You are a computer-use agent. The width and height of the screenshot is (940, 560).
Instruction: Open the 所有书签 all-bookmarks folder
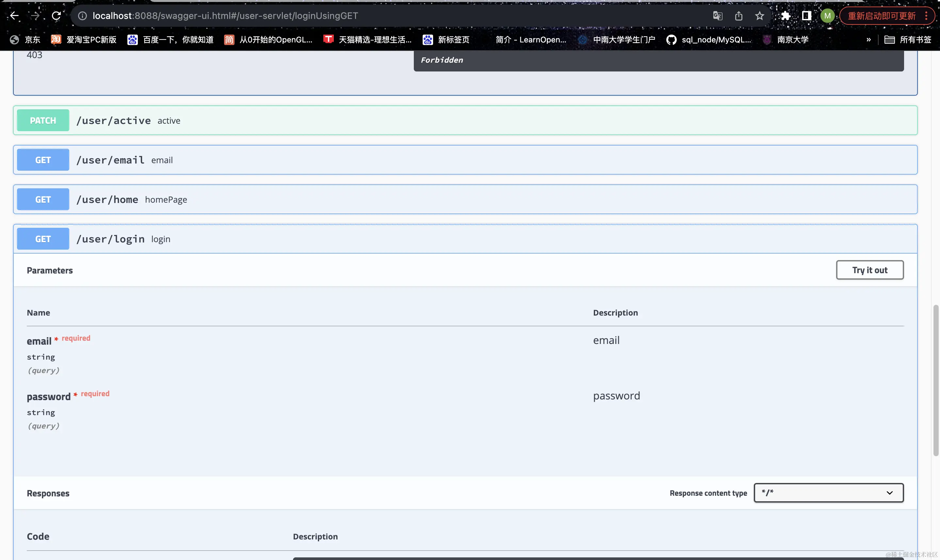[x=908, y=39]
